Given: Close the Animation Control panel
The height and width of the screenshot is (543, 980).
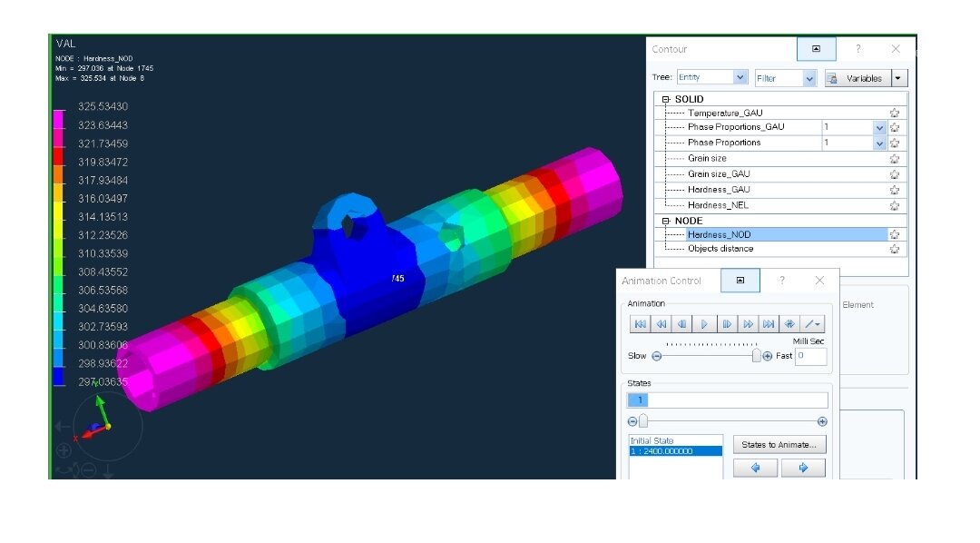Looking at the screenshot, I should (x=820, y=281).
